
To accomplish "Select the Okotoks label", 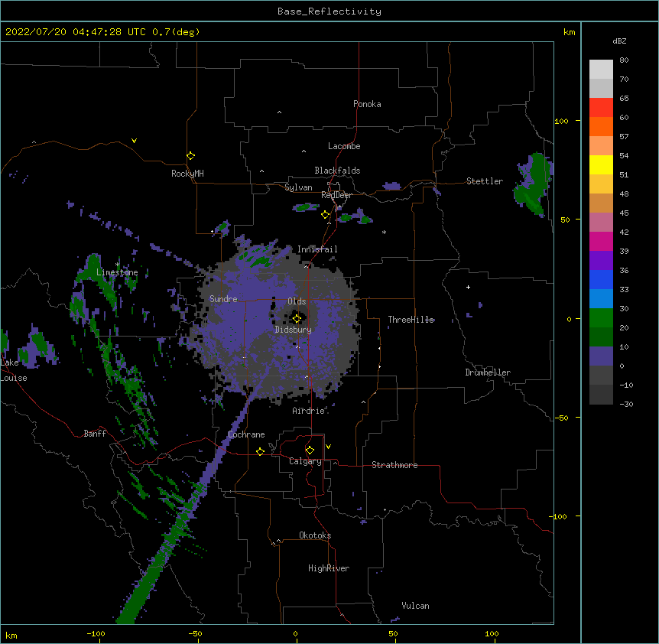I will pos(315,535).
